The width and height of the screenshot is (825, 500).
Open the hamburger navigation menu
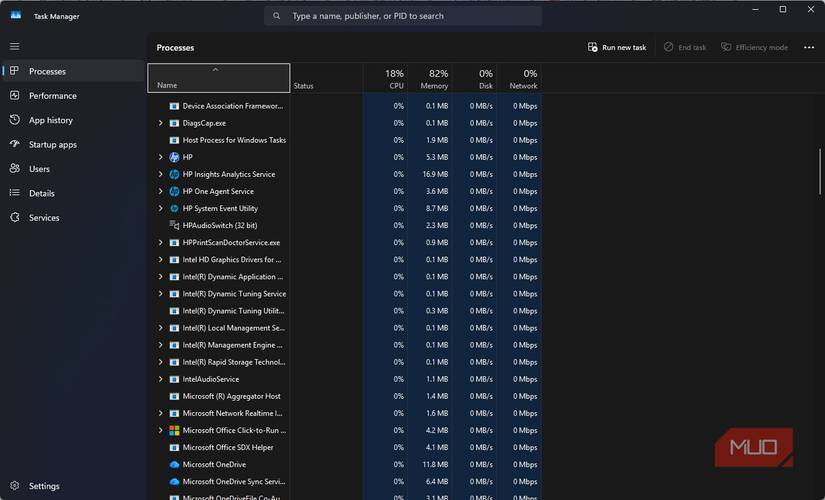(15, 47)
